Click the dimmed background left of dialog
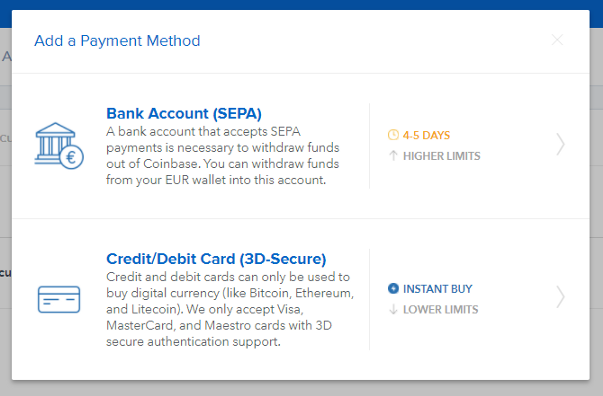 click(5, 200)
